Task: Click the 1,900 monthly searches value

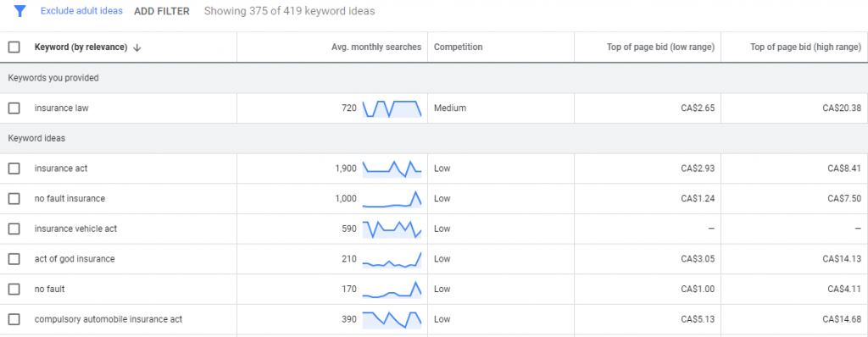Action: coord(346,168)
